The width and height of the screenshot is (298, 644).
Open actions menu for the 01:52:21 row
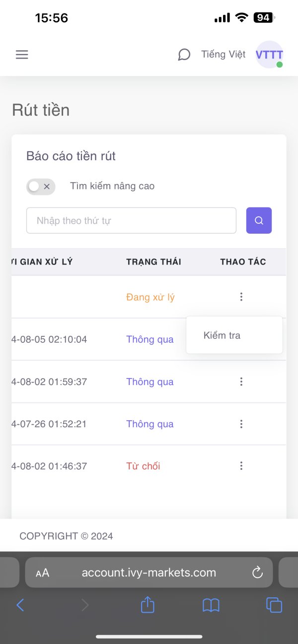(x=241, y=424)
